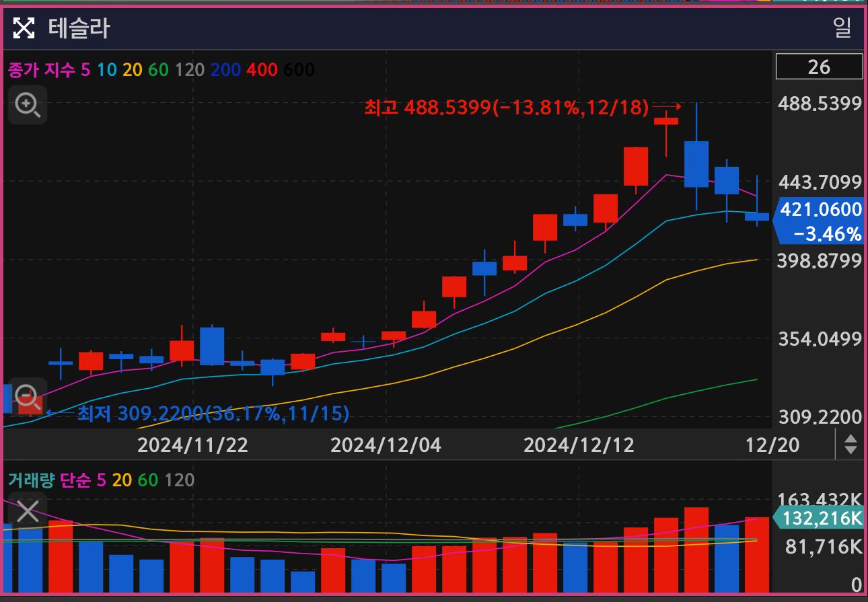Viewport: 868px width, 602px height.
Task: Click the 443.7099 price axis label
Action: point(820,182)
